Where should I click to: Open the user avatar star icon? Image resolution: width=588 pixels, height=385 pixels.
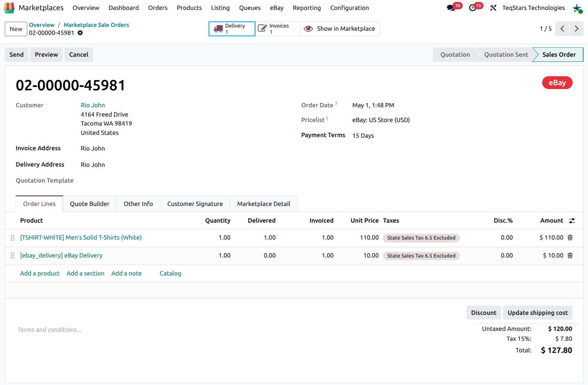click(x=577, y=8)
